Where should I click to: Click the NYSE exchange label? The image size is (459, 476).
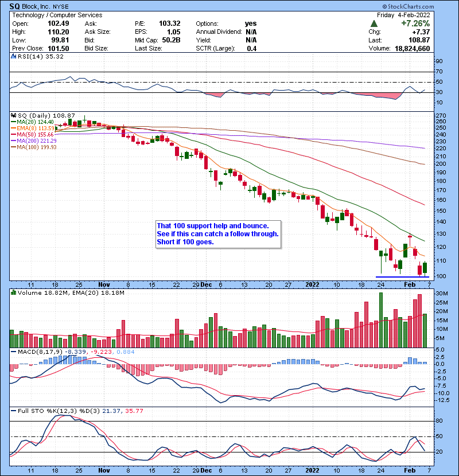click(61, 7)
